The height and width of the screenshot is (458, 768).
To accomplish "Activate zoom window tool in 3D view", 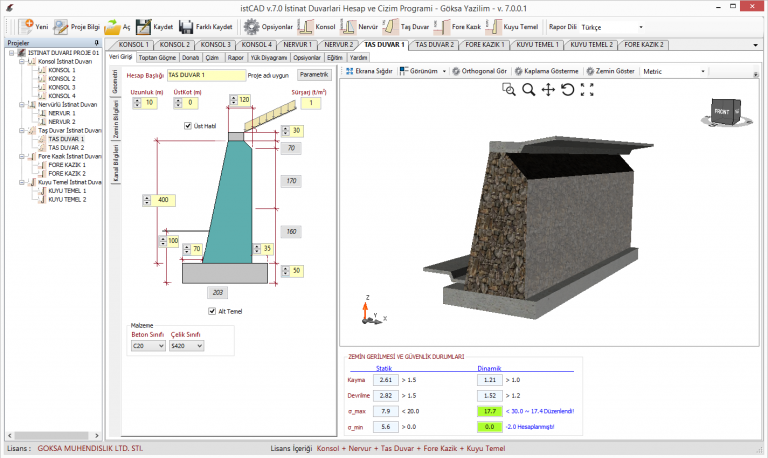I will pos(508,89).
